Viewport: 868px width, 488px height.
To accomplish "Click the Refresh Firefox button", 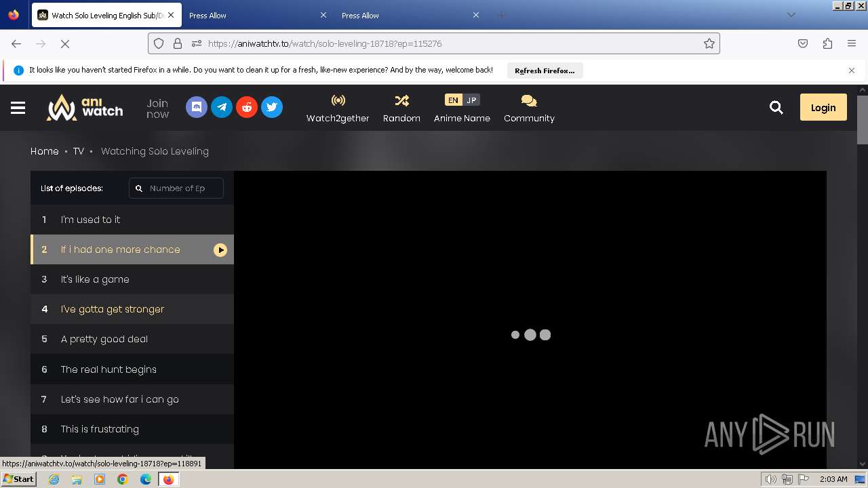I will click(x=545, y=70).
